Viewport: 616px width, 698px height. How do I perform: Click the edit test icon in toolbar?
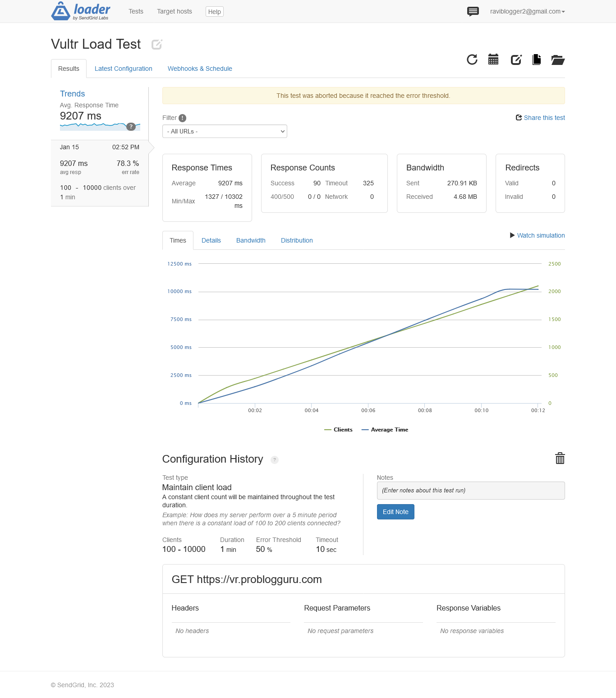pyautogui.click(x=516, y=60)
